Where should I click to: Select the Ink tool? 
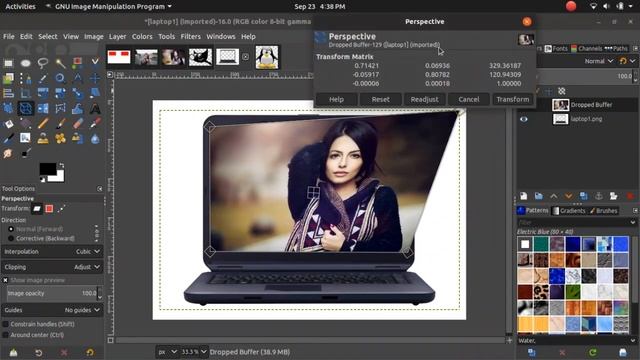click(x=8, y=139)
